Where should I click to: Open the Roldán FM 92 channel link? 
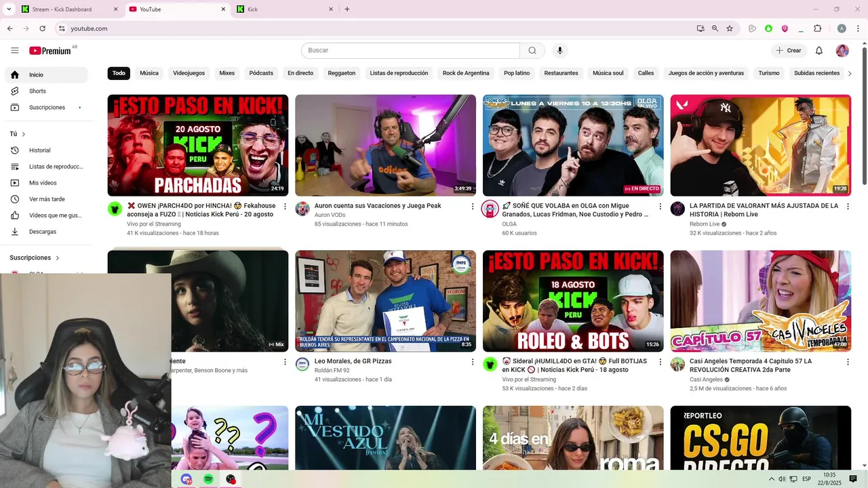coord(332,371)
